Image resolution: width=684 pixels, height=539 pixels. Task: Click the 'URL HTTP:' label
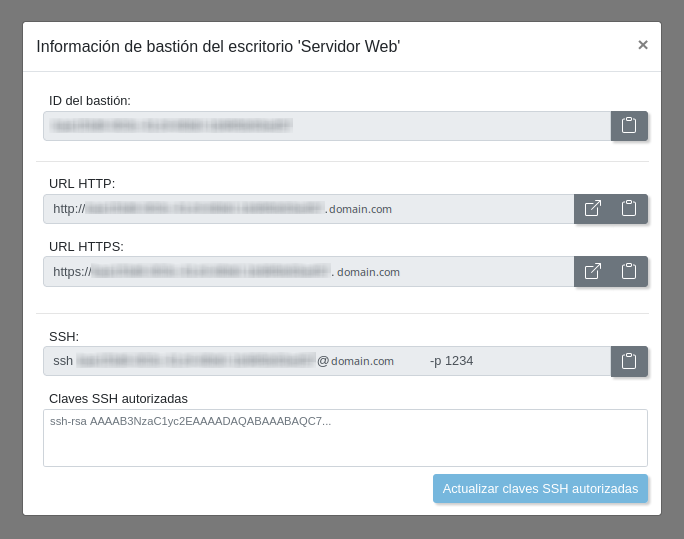[x=82, y=183]
